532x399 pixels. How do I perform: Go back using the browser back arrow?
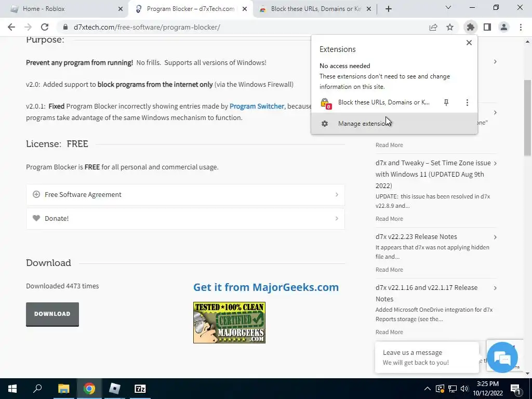11,27
